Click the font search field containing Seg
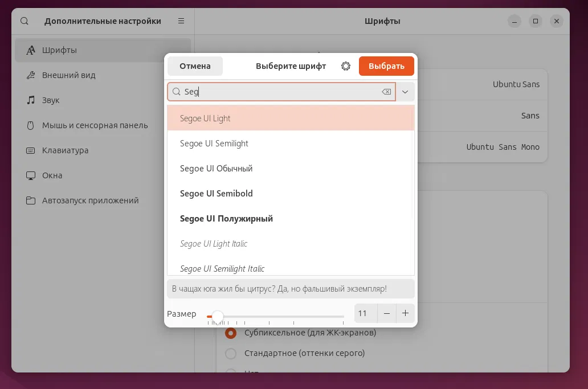Screen dimensions: 588x389 tap(281, 92)
